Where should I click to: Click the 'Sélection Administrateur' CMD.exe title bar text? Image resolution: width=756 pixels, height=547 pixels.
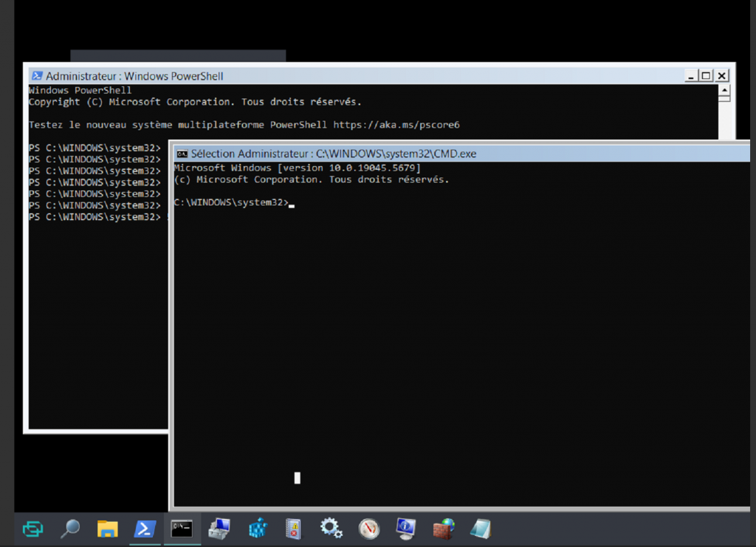click(334, 154)
